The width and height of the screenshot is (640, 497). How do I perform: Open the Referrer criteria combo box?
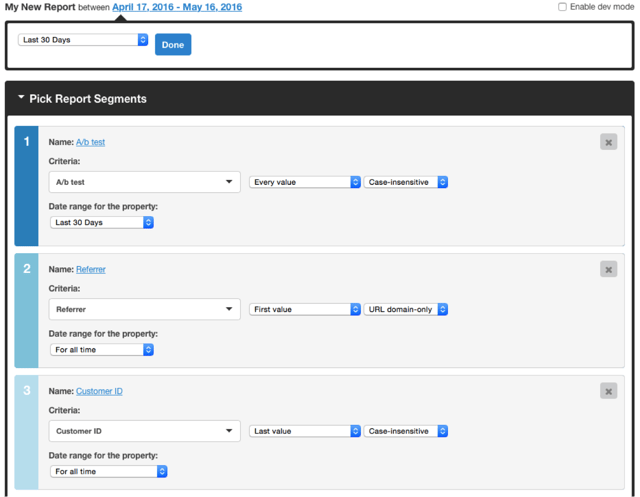point(144,309)
